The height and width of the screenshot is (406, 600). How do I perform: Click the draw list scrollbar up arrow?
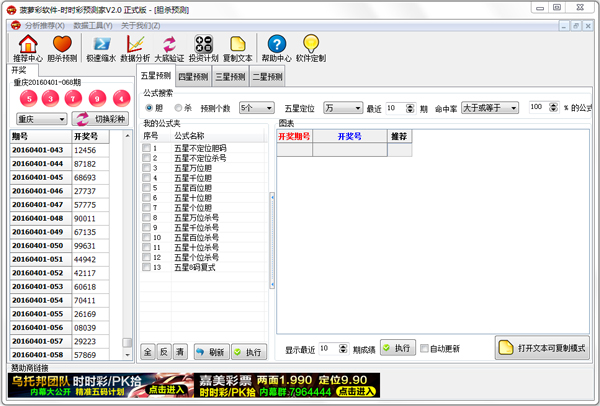(x=127, y=135)
